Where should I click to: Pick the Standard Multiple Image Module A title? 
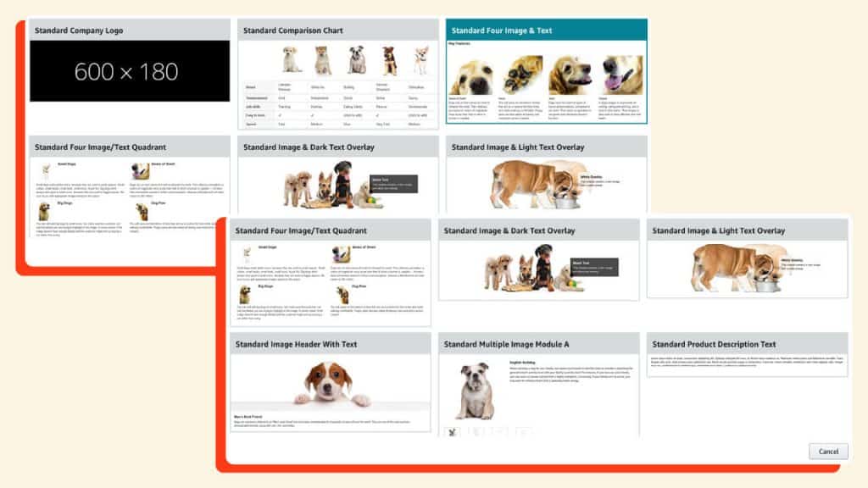tap(507, 344)
